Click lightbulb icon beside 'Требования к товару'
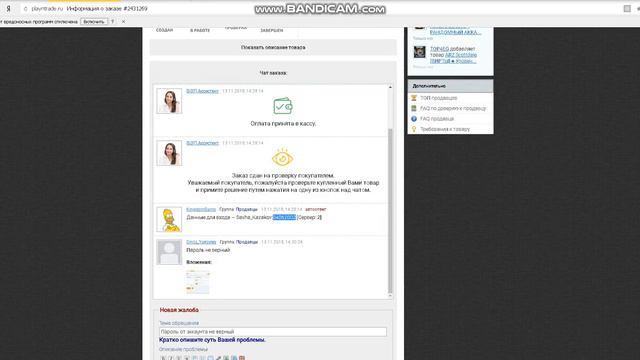The width and height of the screenshot is (640, 360). [x=414, y=129]
